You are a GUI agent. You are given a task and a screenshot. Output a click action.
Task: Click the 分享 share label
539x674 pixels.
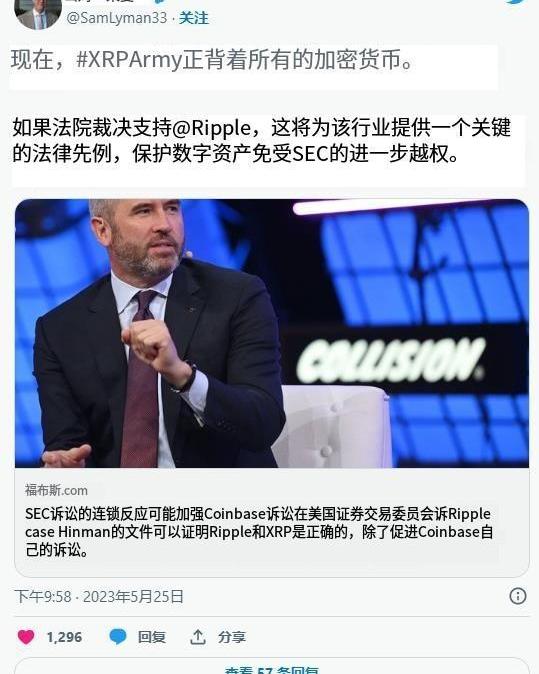232,637
